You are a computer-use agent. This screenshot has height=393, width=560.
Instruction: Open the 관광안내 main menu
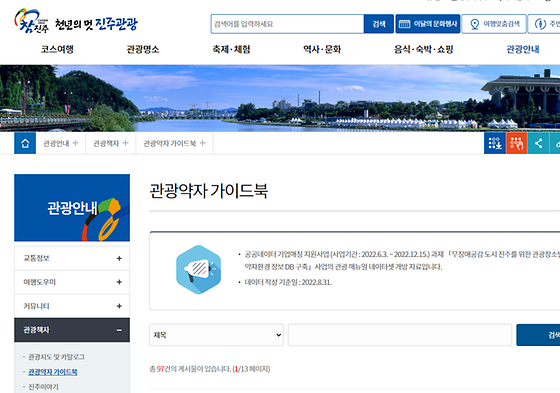pyautogui.click(x=522, y=49)
